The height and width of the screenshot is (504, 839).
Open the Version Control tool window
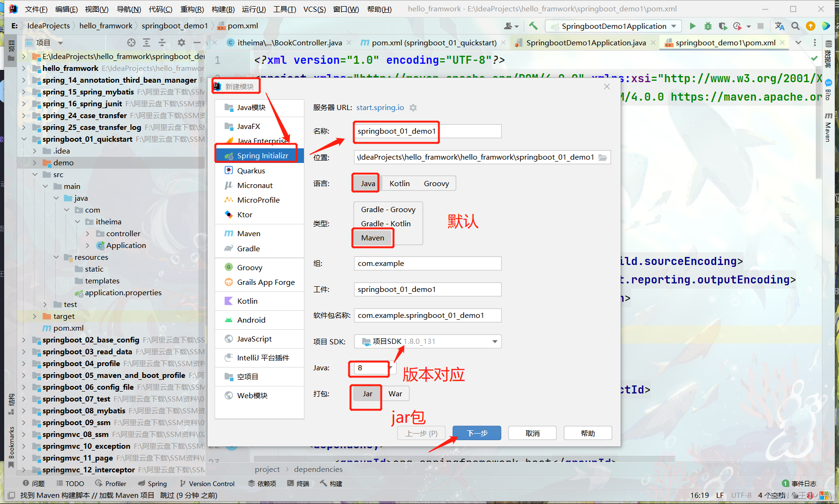pos(207,483)
